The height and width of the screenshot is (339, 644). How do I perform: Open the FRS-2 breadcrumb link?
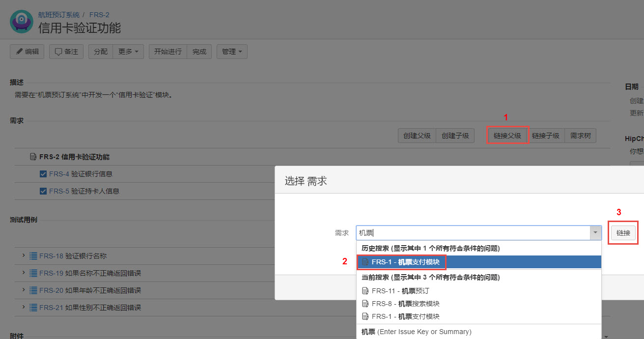(x=99, y=15)
